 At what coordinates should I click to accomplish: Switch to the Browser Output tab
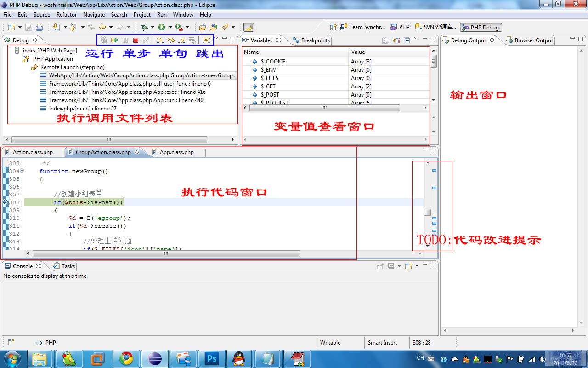tap(530, 40)
